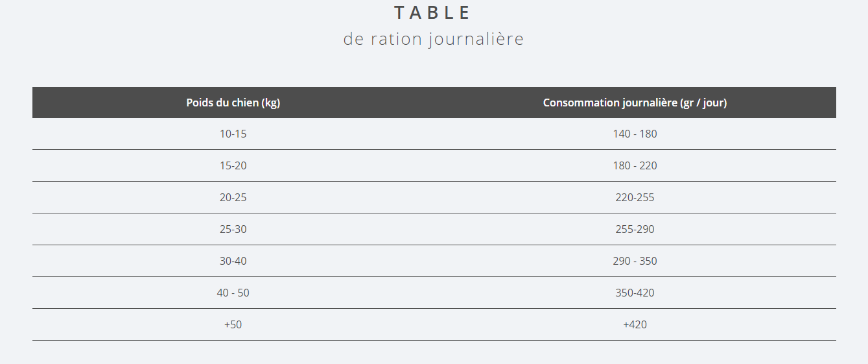
Task: Select the 40 - 50 weight cell
Action: coord(233,293)
